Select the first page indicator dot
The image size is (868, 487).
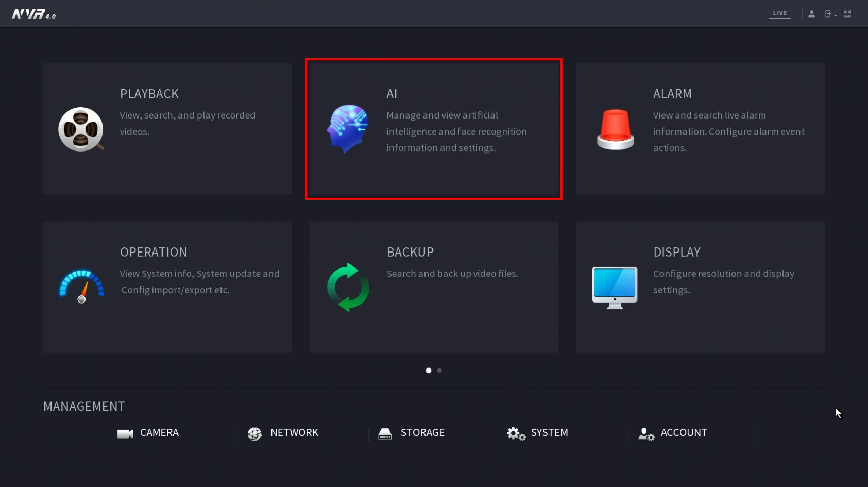[429, 371]
